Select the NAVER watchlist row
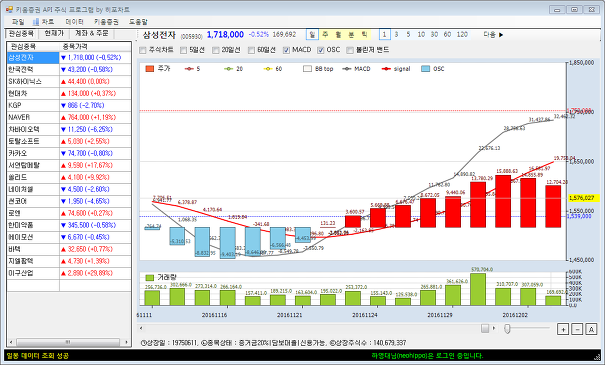The image size is (605, 365). (69, 117)
